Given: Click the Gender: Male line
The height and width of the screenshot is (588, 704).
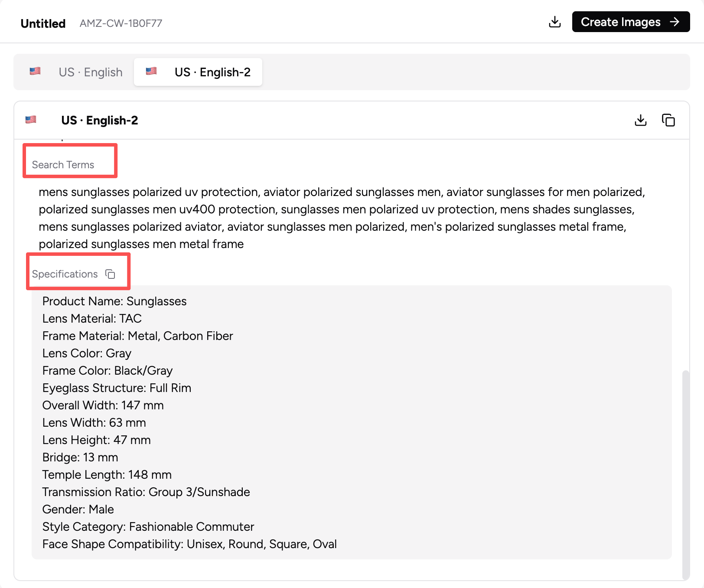Looking at the screenshot, I should pyautogui.click(x=78, y=510).
